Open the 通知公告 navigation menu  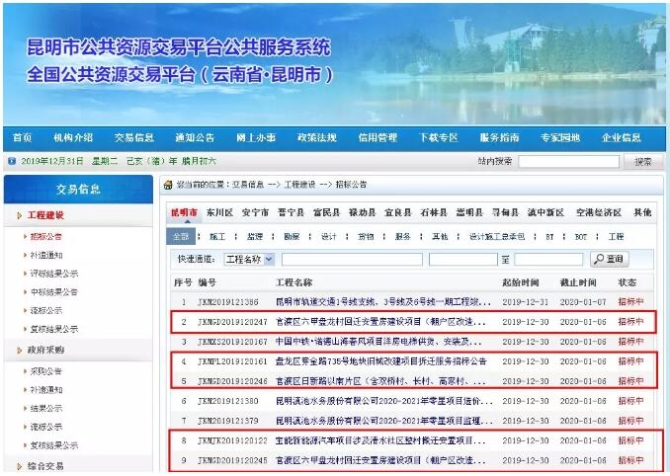[194, 137]
